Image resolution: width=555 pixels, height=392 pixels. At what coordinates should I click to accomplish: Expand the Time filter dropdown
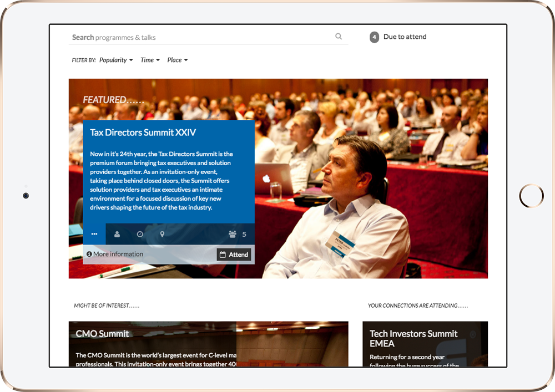(x=150, y=60)
